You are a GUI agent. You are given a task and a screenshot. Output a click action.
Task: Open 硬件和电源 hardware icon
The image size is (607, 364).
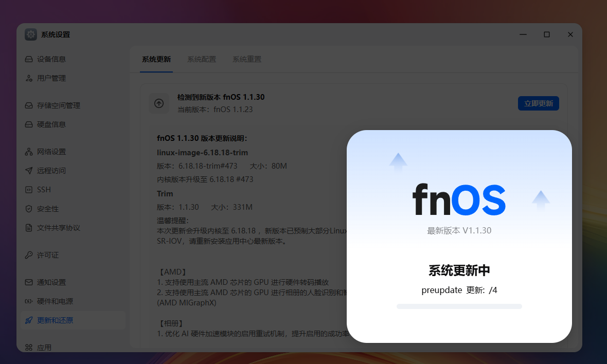(x=28, y=301)
